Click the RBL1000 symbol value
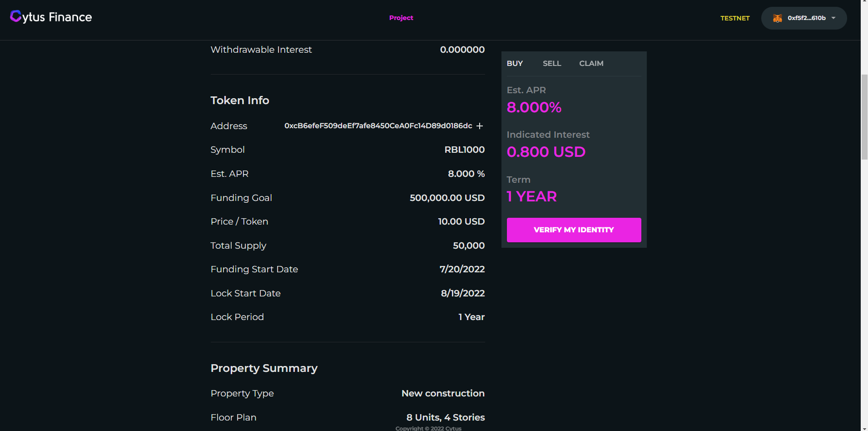This screenshot has width=868, height=431. pyautogui.click(x=464, y=150)
